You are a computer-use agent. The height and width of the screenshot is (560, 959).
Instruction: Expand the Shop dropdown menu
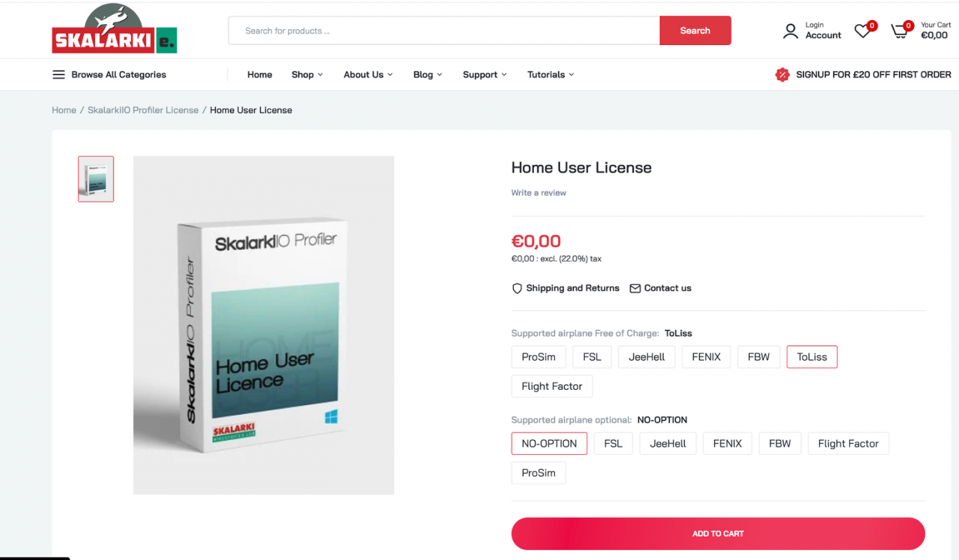click(307, 75)
